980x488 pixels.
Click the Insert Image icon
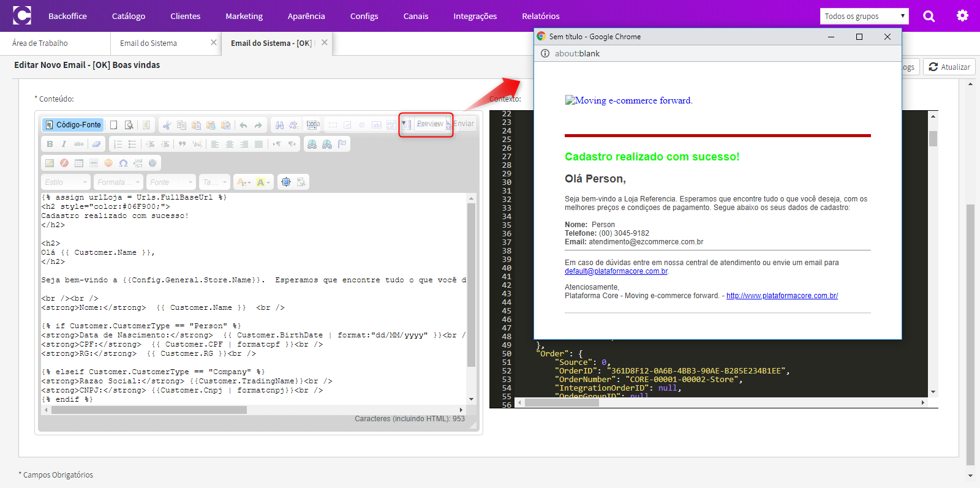[50, 163]
